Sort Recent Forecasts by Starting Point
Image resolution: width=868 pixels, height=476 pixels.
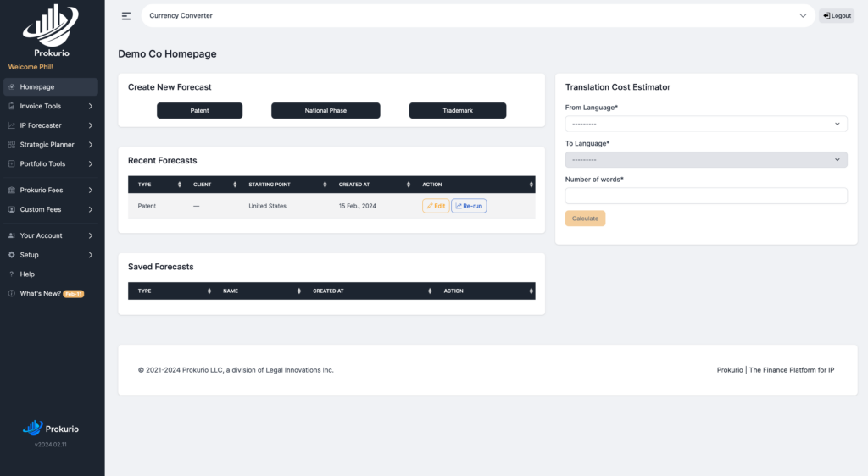[325, 185]
